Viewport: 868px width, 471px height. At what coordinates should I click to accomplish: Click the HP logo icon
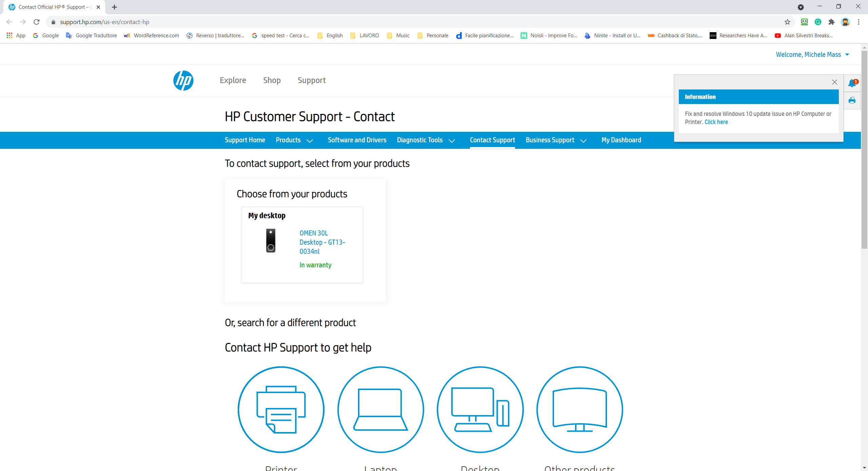point(183,81)
